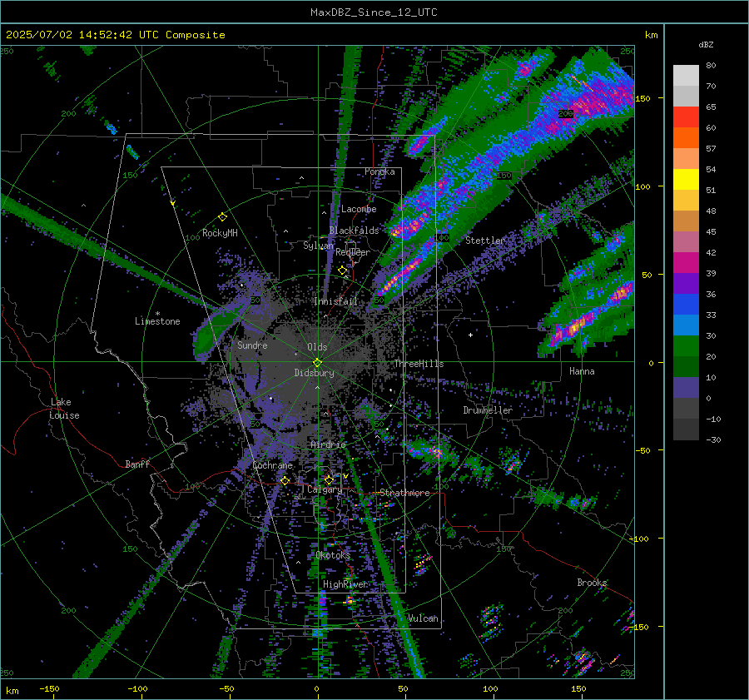Viewport: 749px width, 700px height.
Task: Click the HighRiver label
Action: pyautogui.click(x=345, y=584)
